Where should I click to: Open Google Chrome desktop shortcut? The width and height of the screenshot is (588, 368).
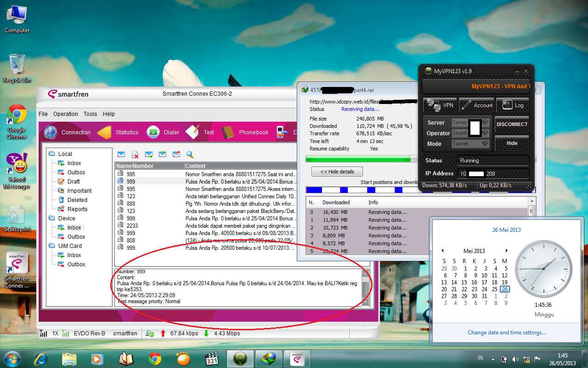[17, 122]
